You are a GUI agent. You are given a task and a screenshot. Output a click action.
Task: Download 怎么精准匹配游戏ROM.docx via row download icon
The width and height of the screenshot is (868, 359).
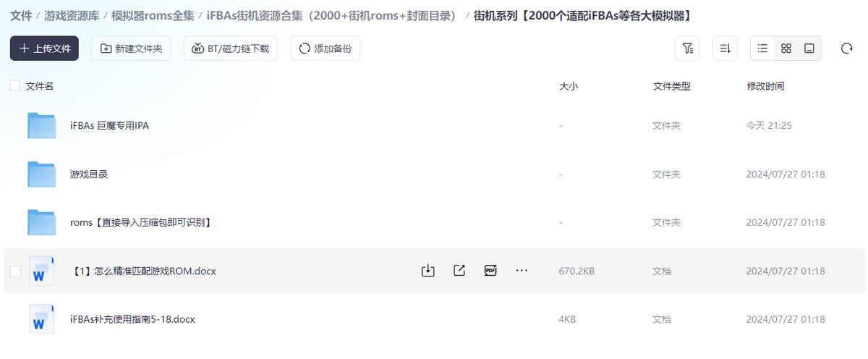pos(427,271)
